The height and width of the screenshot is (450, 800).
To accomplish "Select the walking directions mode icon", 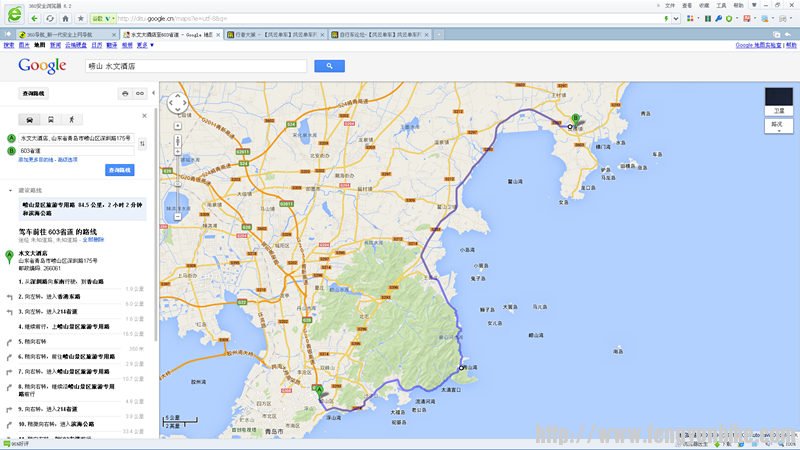I will click(72, 118).
